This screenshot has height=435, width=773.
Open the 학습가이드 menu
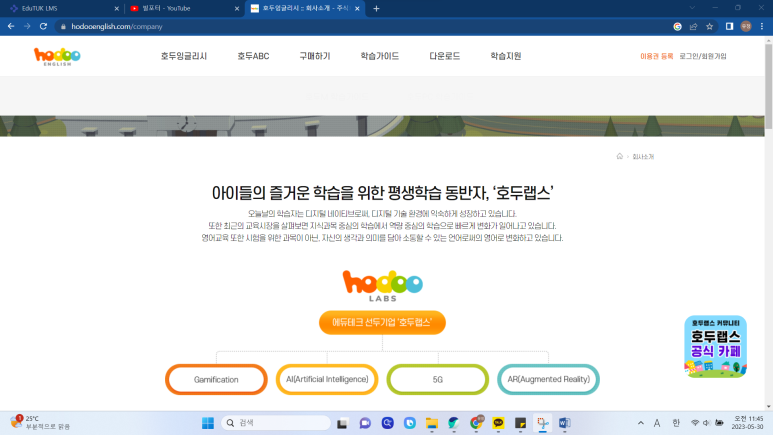(380, 56)
